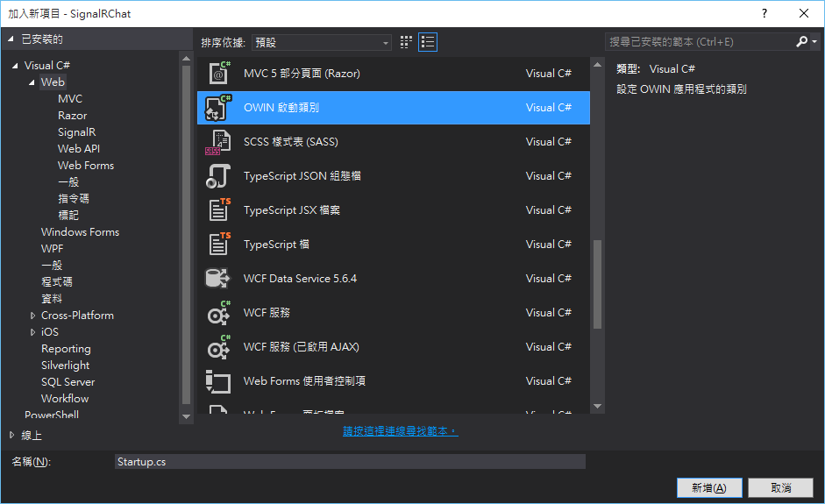This screenshot has height=504, width=825.
Task: Collapse the Web tree node
Action: click(32, 82)
